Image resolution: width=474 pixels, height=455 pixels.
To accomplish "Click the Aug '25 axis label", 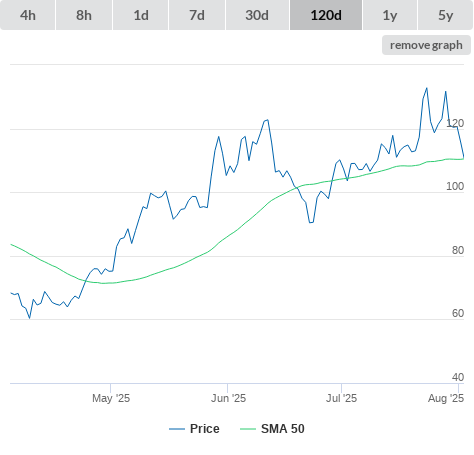I will click(x=446, y=398).
